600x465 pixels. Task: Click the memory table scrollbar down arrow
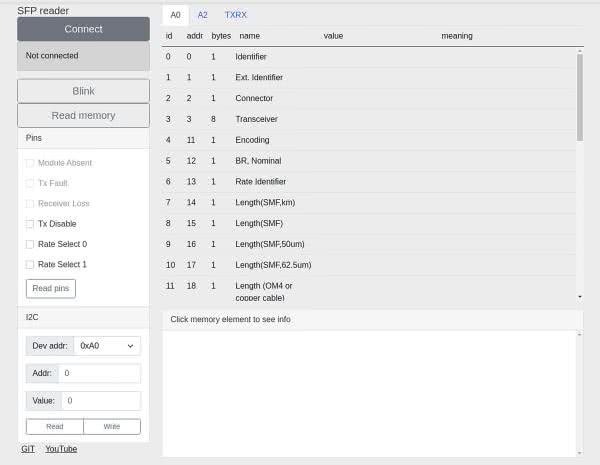pyautogui.click(x=580, y=297)
